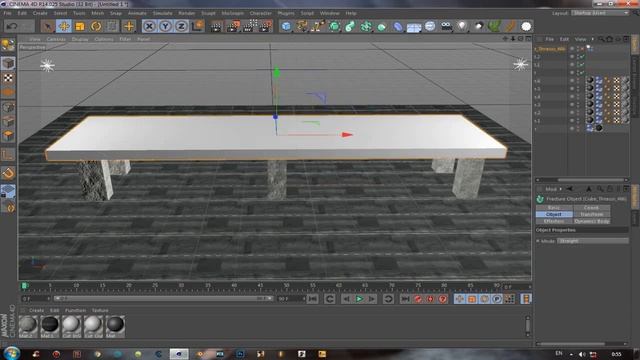The image size is (640, 360).
Task: Click the green Hair object icon
Action: point(494,27)
